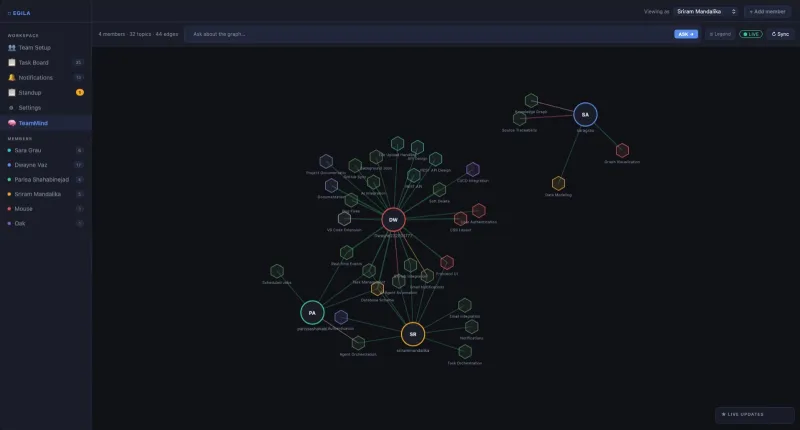Click the Standup orange count badge
800x430 pixels.
80,92
